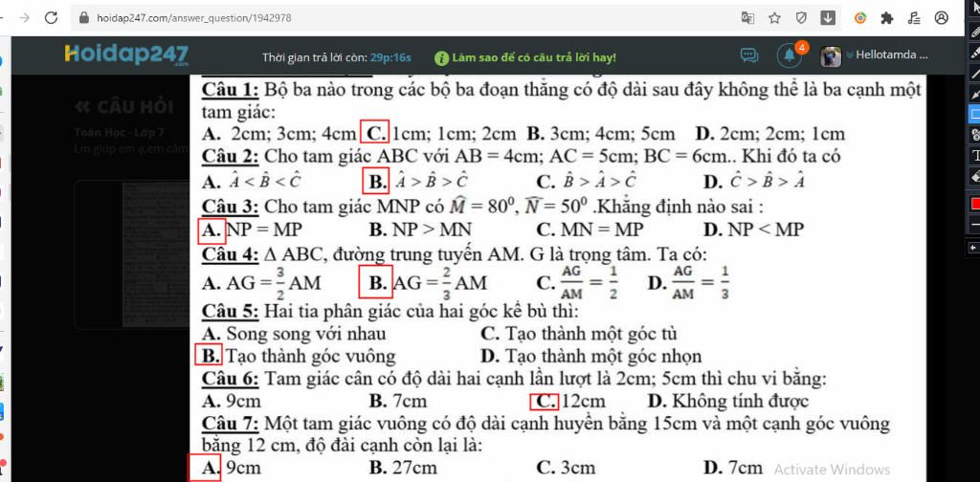Click 'D. Không tính được' in Câu 6

728,401
